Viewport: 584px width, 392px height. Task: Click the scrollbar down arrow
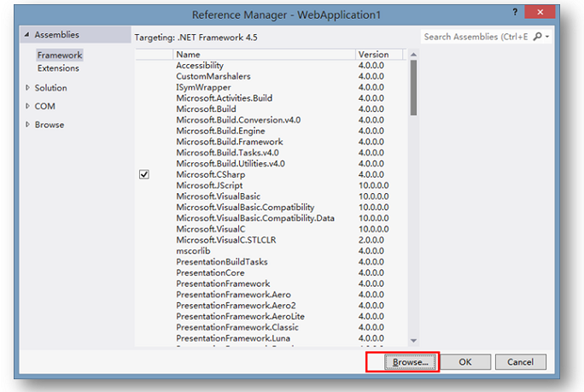click(413, 341)
